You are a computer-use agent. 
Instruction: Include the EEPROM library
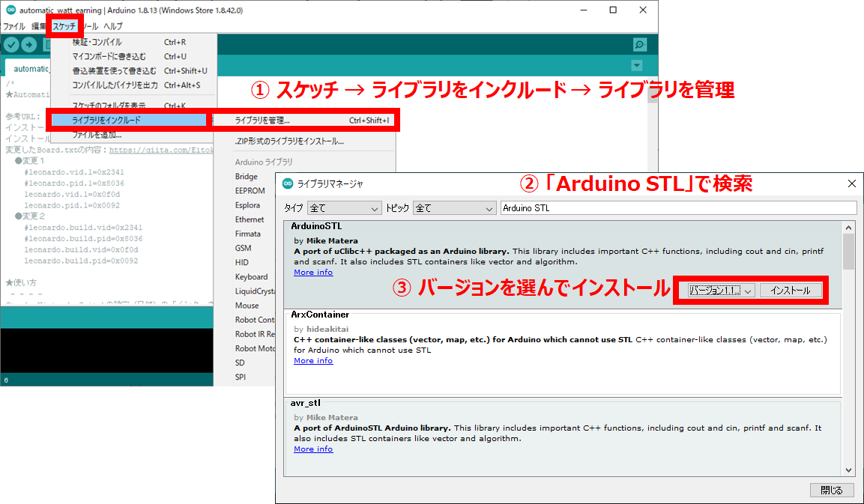coord(250,190)
